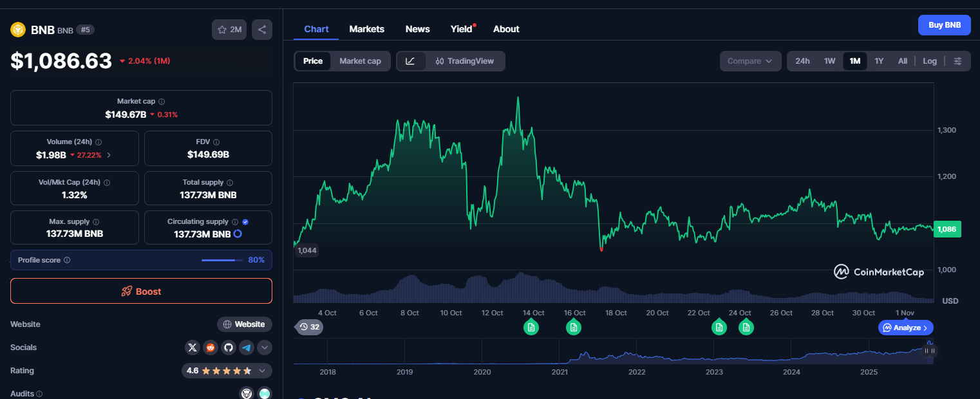Toggle the Log scale option

coord(929,61)
